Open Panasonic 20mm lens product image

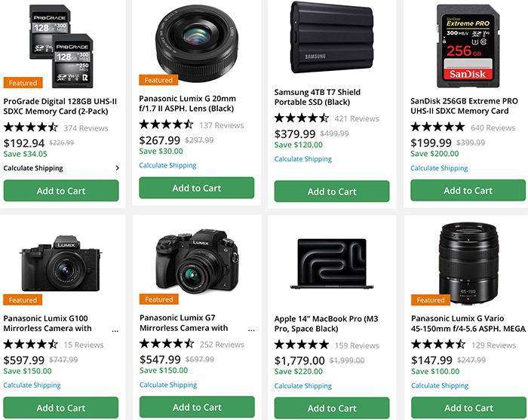[196, 38]
